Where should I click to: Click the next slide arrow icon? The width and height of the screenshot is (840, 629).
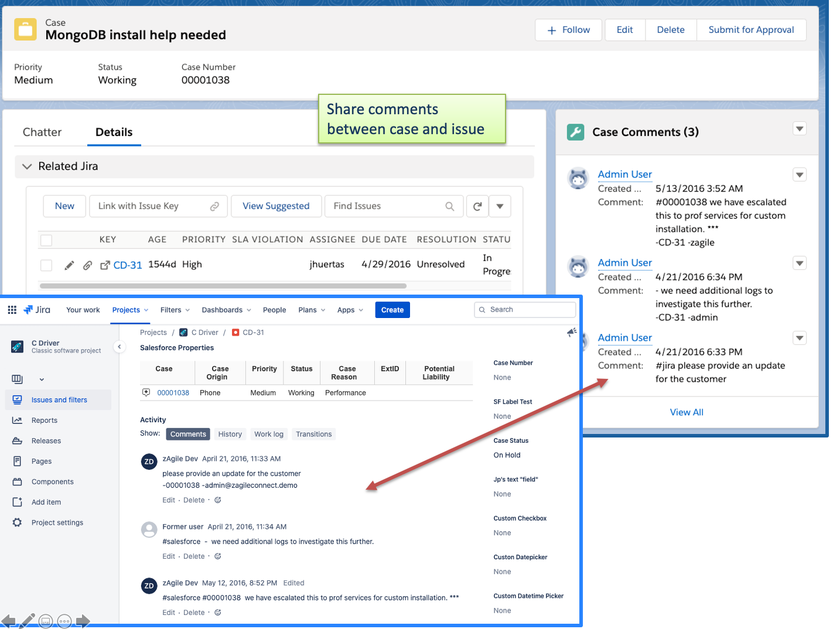point(83,621)
